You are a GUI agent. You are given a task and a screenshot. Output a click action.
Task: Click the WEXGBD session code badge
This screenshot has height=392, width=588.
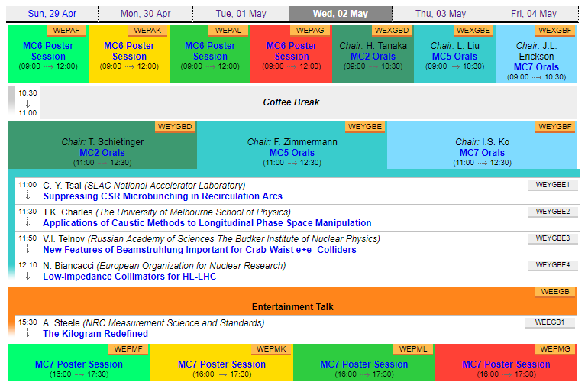[392, 31]
